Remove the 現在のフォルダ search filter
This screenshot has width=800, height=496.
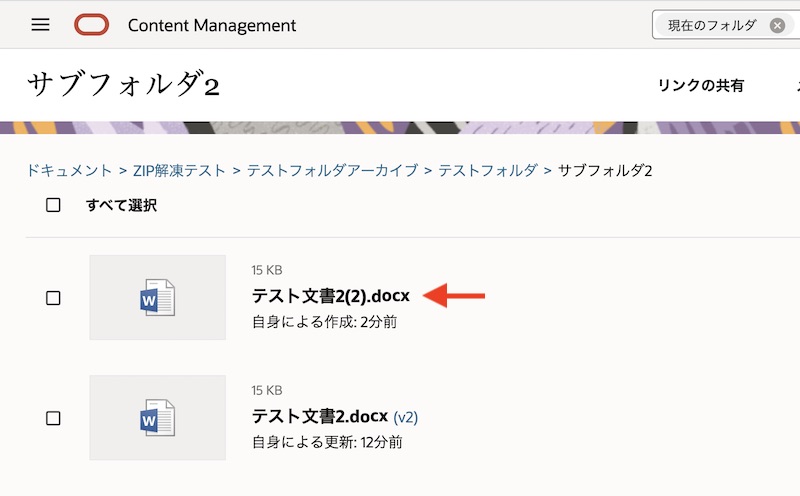(x=777, y=25)
